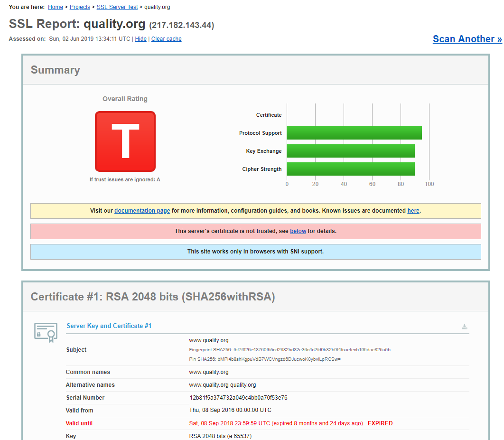Viewport: 504px width, 440px height.
Task: Open the SSL Server Test breadcrumb link
Action: tap(117, 7)
